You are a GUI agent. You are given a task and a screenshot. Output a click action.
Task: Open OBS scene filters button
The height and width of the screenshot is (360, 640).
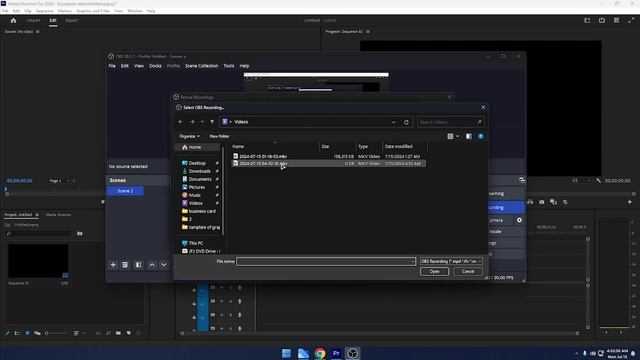point(138,265)
